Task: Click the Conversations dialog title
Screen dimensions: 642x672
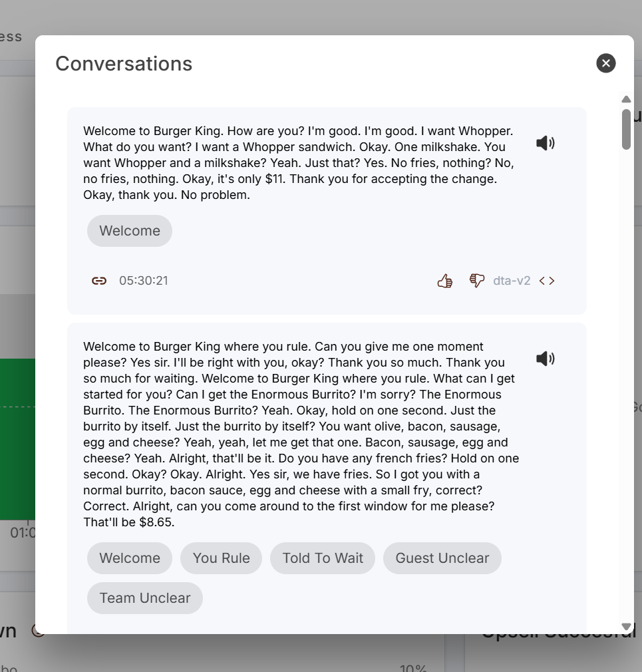Action: (124, 63)
